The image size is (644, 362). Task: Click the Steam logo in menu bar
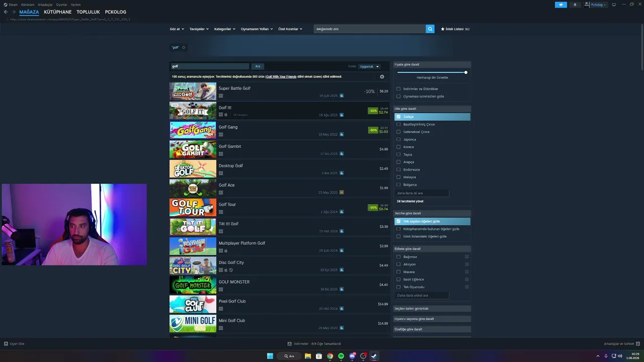(6, 5)
